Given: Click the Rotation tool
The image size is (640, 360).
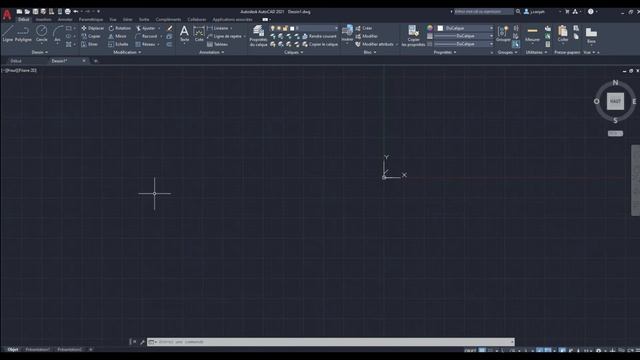Looking at the screenshot, I should [x=120, y=28].
